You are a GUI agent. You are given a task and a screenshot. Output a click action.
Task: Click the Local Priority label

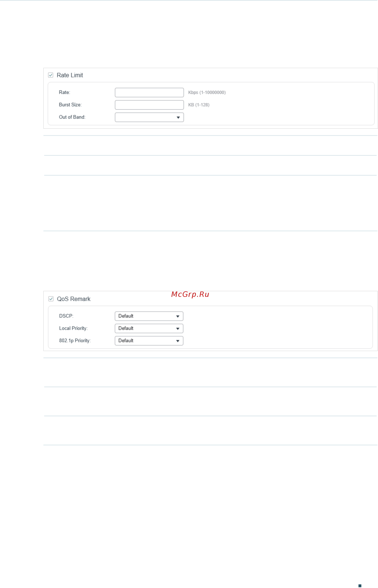coord(73,328)
